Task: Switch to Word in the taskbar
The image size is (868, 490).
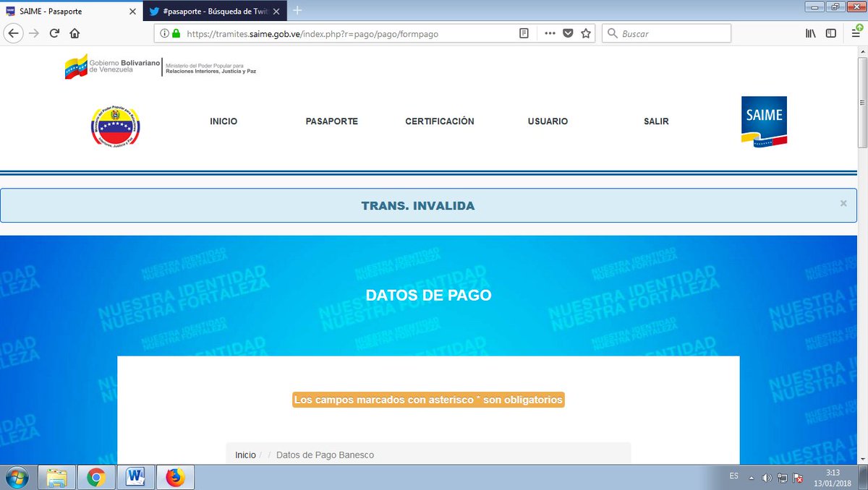Action: [x=135, y=478]
